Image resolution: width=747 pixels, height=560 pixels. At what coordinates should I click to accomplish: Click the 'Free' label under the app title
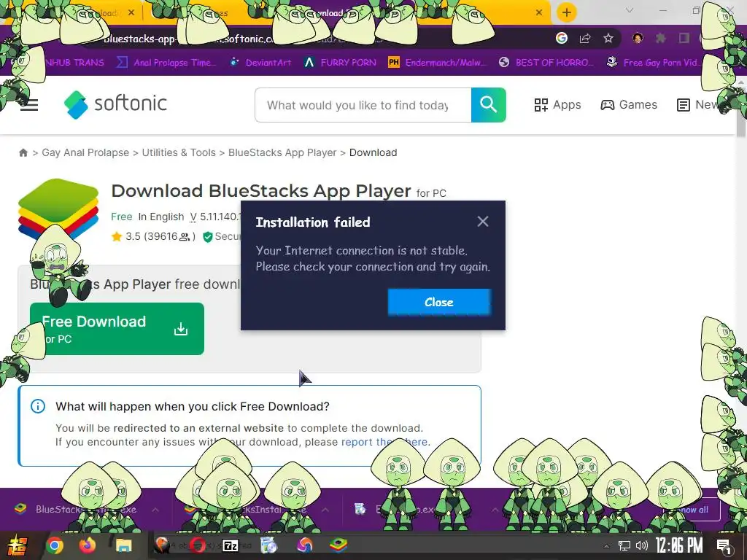(122, 217)
